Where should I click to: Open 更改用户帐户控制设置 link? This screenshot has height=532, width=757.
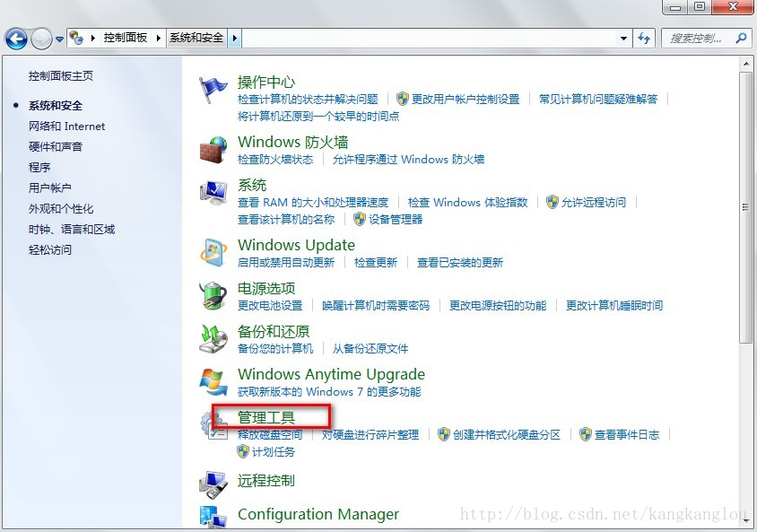(x=466, y=100)
